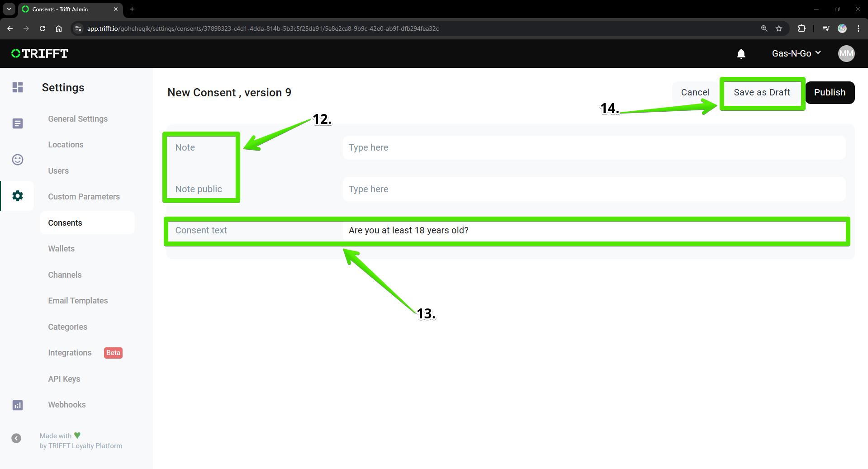868x469 pixels.
Task: Collapse sidebar with the left chevron circle
Action: tap(16, 438)
